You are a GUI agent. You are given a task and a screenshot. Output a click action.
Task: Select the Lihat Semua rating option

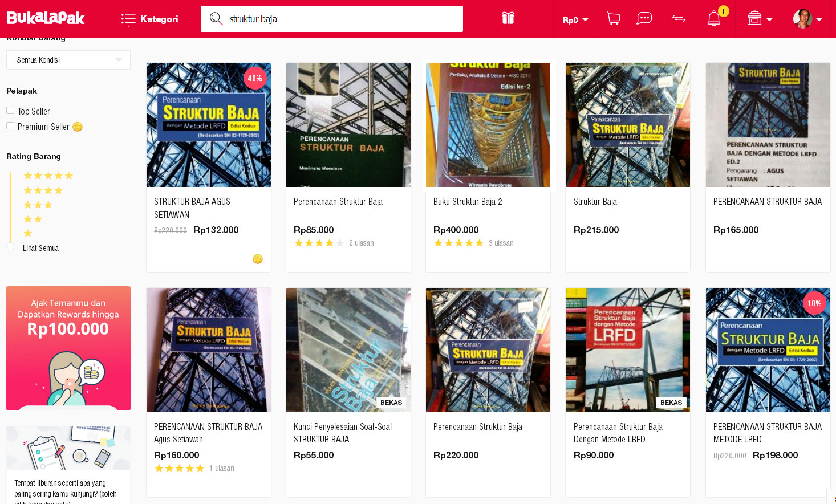click(x=10, y=246)
